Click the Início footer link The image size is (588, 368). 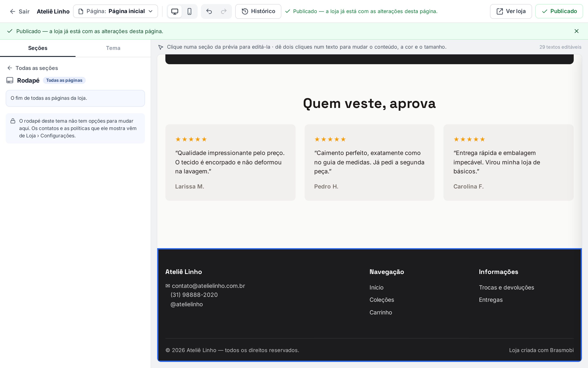pos(376,287)
